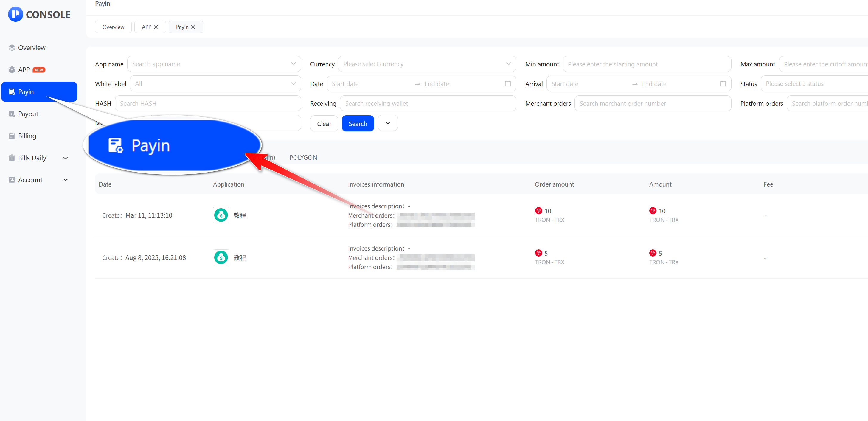Toggle more filters chevron button
The height and width of the screenshot is (421, 868).
pyautogui.click(x=387, y=123)
